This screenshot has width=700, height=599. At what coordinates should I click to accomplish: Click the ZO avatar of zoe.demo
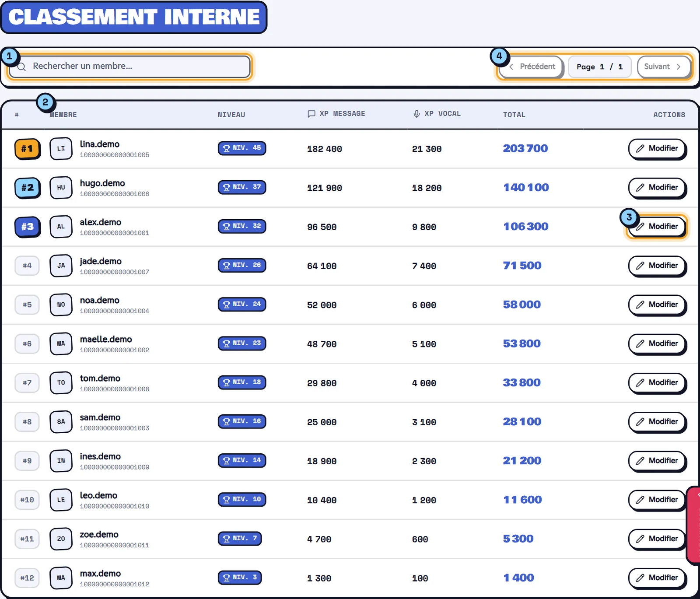point(61,539)
